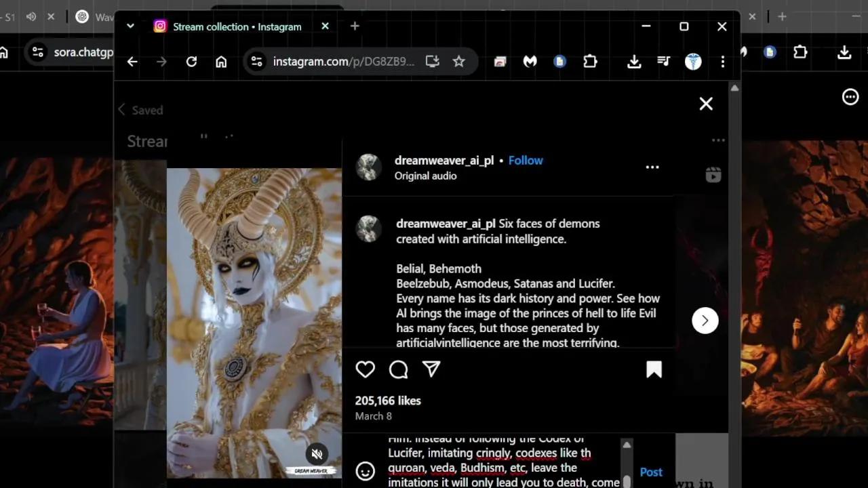Open media controls in browser toolbar

[664, 62]
